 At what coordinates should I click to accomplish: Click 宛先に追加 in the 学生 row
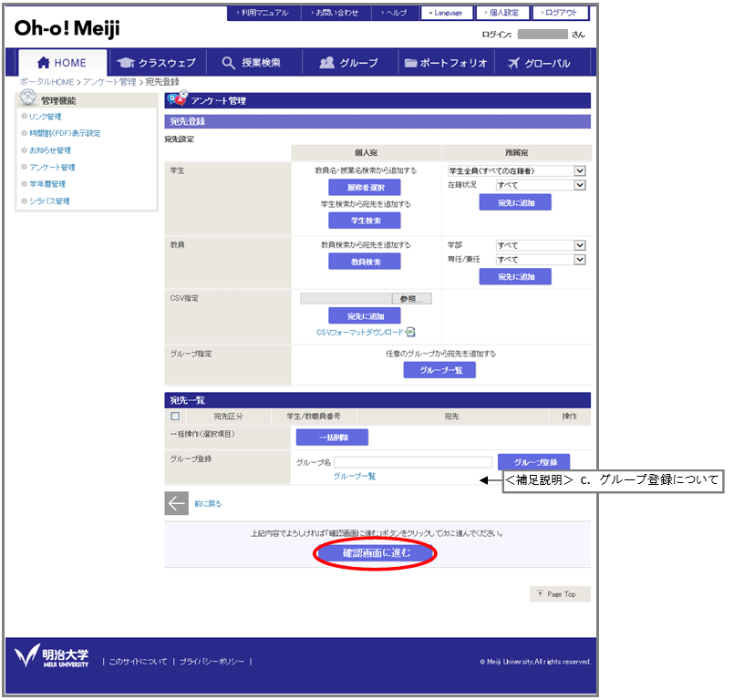point(515,202)
